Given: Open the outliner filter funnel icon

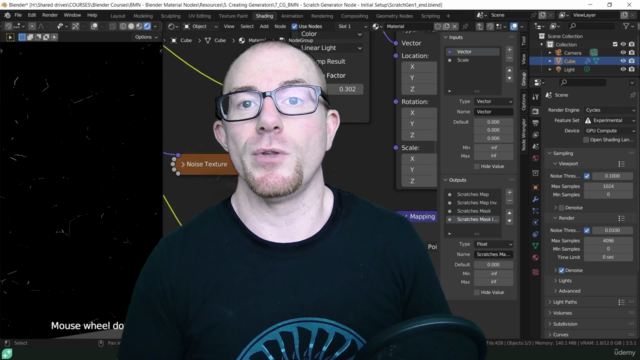Looking at the screenshot, I should [626, 26].
